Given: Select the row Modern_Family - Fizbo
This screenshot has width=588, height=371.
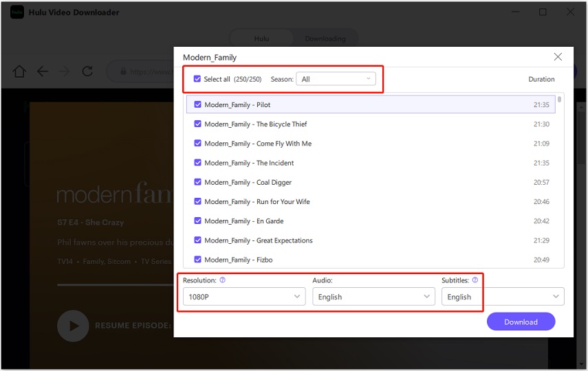Looking at the screenshot, I should coord(371,260).
